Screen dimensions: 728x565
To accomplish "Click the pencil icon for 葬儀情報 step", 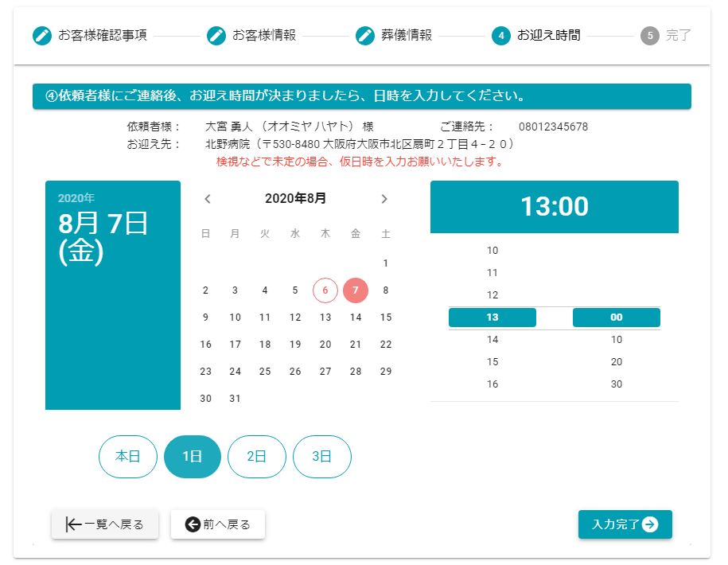I will (x=364, y=36).
